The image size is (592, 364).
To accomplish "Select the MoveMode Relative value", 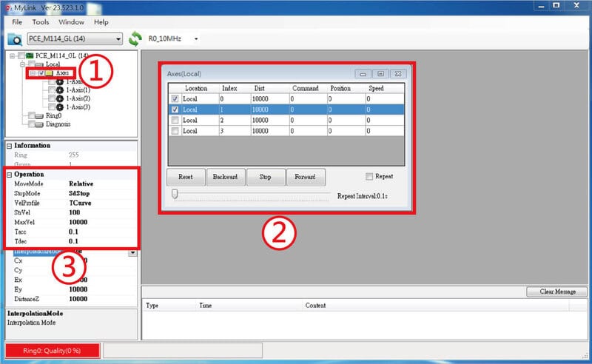I will pyautogui.click(x=81, y=184).
